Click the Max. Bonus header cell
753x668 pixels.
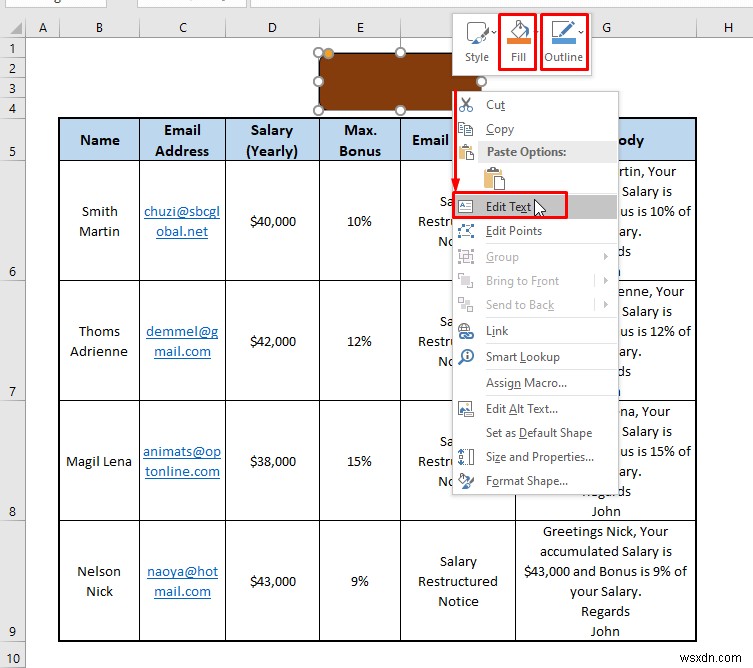coord(360,140)
